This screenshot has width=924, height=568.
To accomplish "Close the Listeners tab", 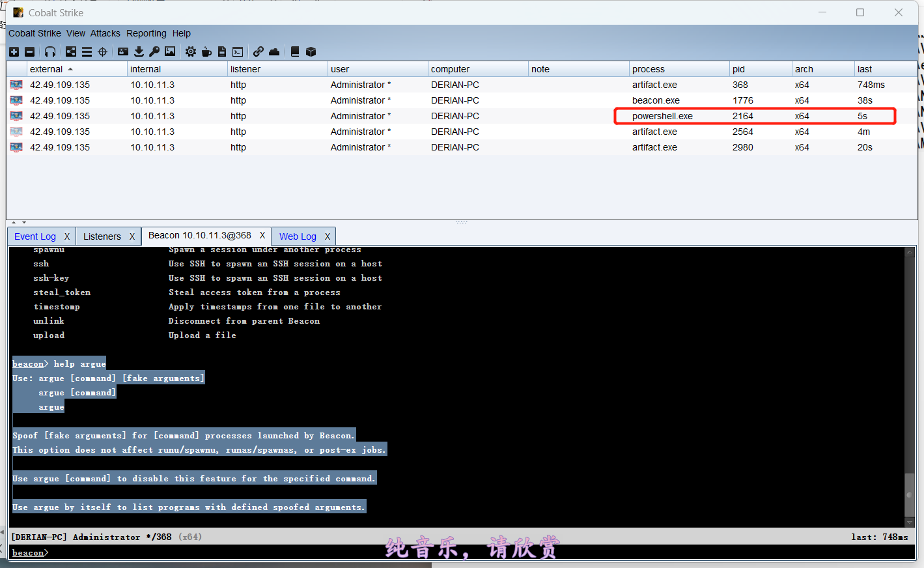I will pos(132,236).
